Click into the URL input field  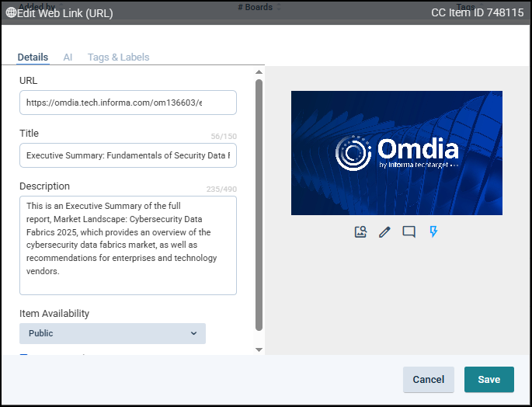127,103
